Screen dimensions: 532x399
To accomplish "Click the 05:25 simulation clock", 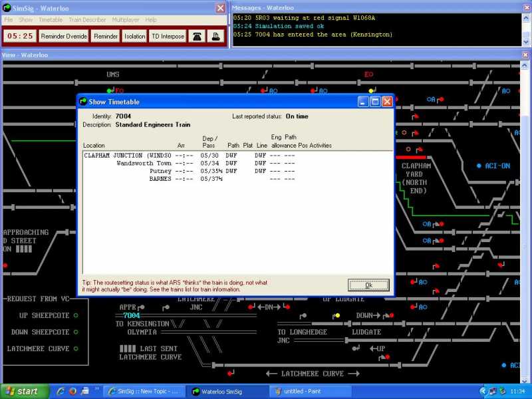I will [20, 36].
